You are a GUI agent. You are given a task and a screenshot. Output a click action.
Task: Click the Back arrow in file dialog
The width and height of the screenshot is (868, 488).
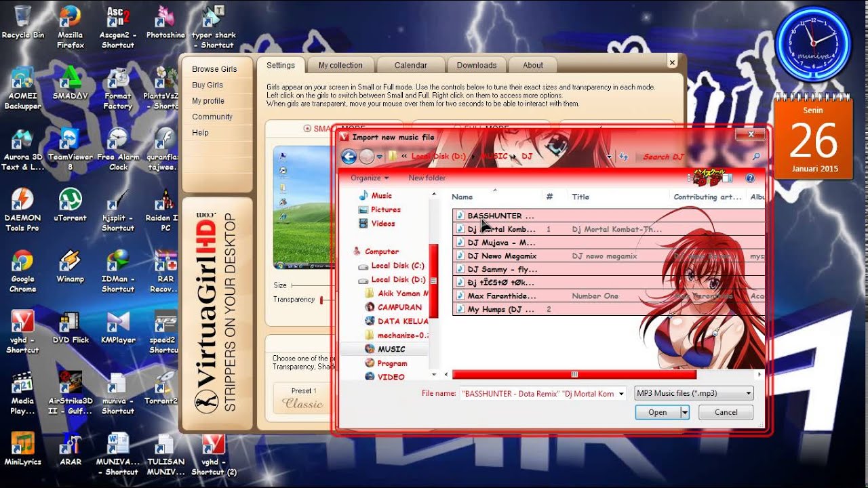pyautogui.click(x=349, y=157)
